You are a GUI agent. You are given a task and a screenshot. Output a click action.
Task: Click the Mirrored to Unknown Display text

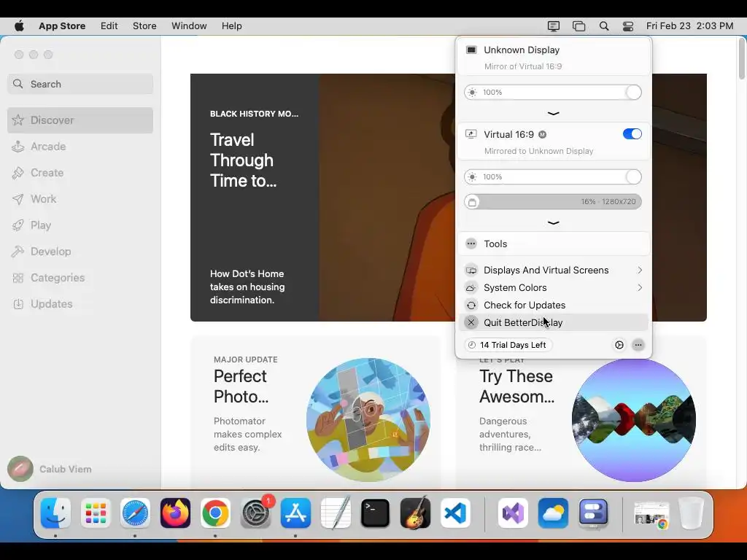(538, 151)
